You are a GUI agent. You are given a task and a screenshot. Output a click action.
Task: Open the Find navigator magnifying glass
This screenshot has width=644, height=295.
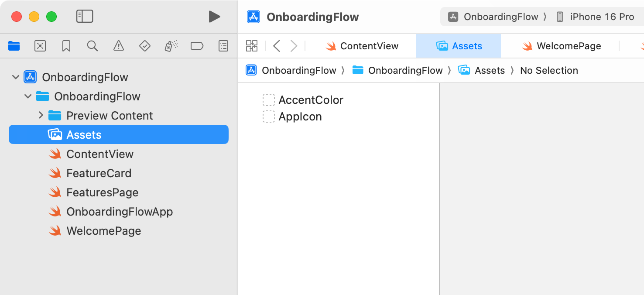pos(92,46)
